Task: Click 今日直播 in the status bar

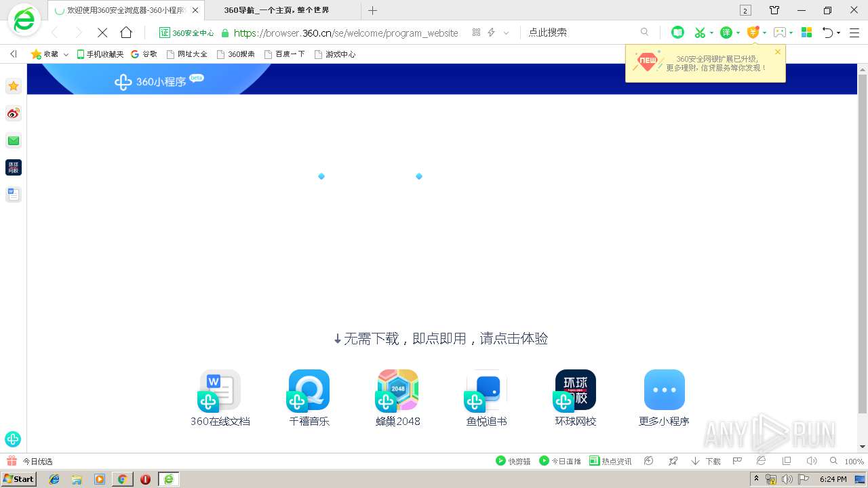Action: coord(560,461)
